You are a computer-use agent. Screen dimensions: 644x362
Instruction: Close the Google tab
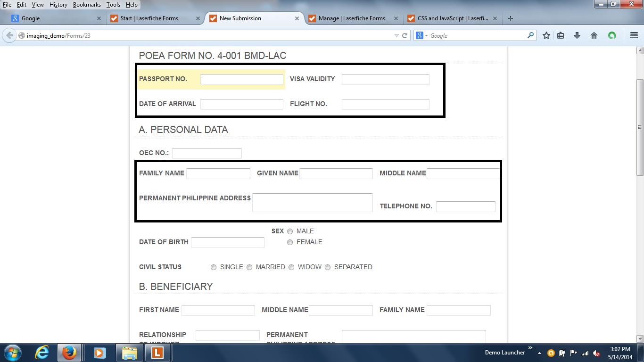(x=99, y=18)
